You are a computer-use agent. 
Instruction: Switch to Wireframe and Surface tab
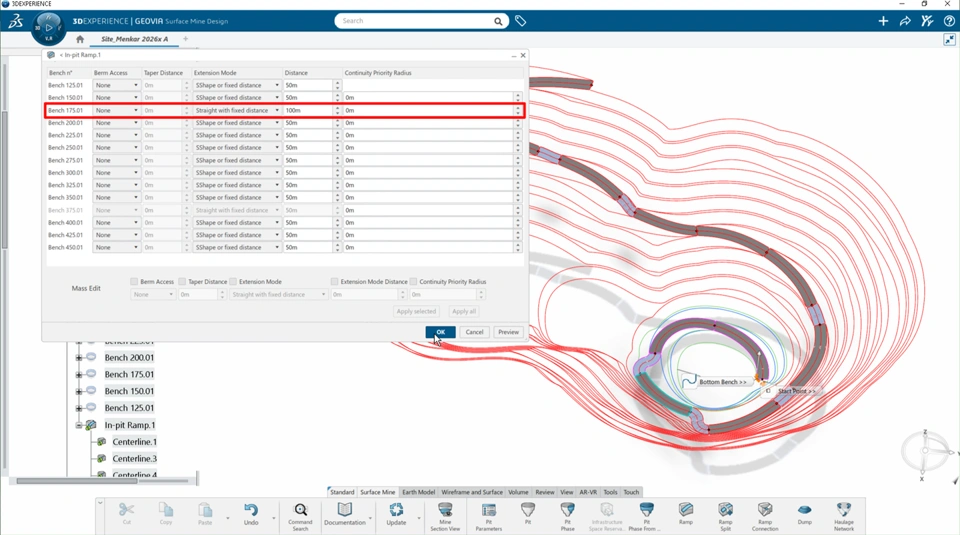(471, 492)
